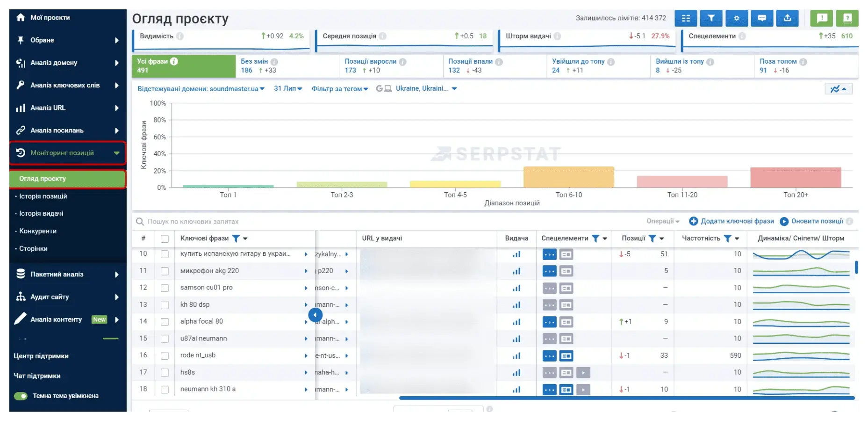Viewport: 868px width, 421px height.
Task: Click the SERP chart icon for rode nt_usb
Action: (516, 356)
